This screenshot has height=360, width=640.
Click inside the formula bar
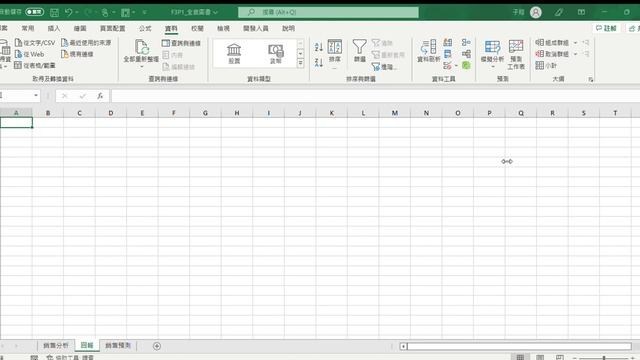click(375, 96)
